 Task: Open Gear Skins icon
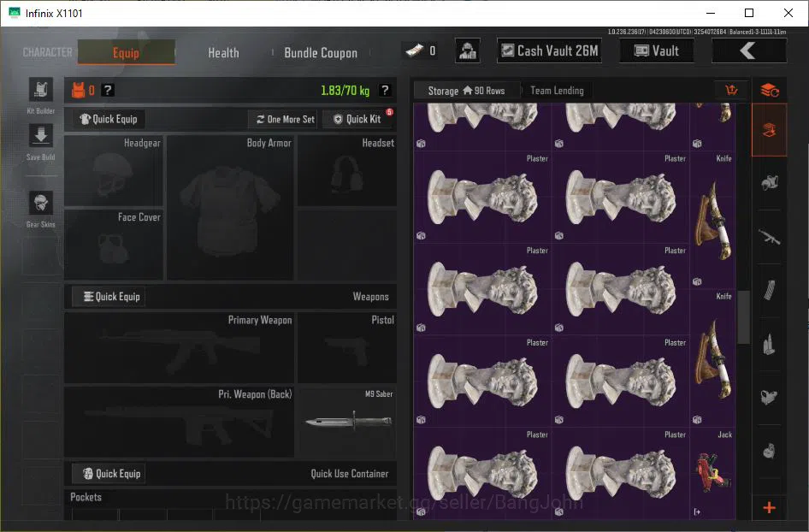pyautogui.click(x=41, y=203)
